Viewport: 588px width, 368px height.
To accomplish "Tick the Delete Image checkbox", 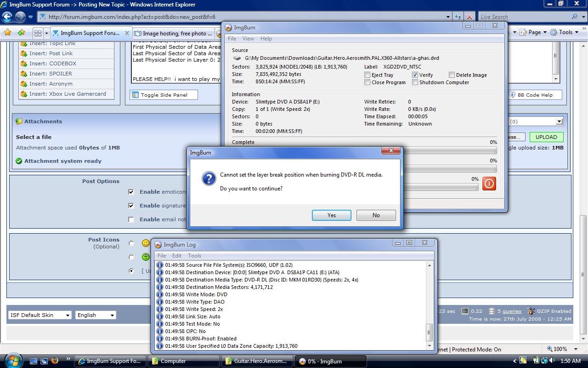I will point(452,75).
